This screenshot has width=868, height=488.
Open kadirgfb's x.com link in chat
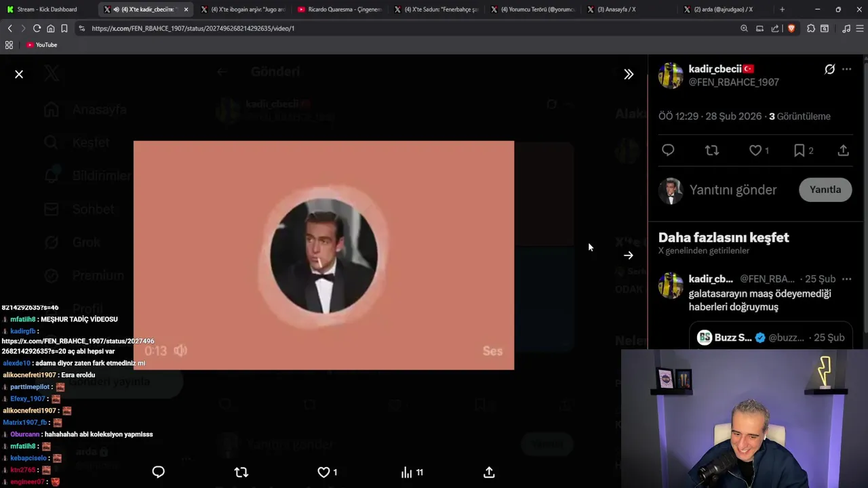click(78, 346)
